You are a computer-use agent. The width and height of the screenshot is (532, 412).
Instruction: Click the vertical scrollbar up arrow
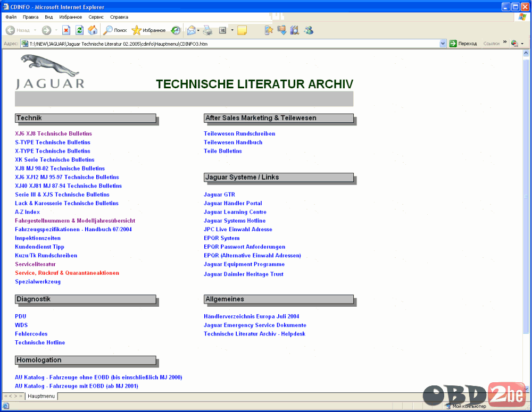(526, 53)
